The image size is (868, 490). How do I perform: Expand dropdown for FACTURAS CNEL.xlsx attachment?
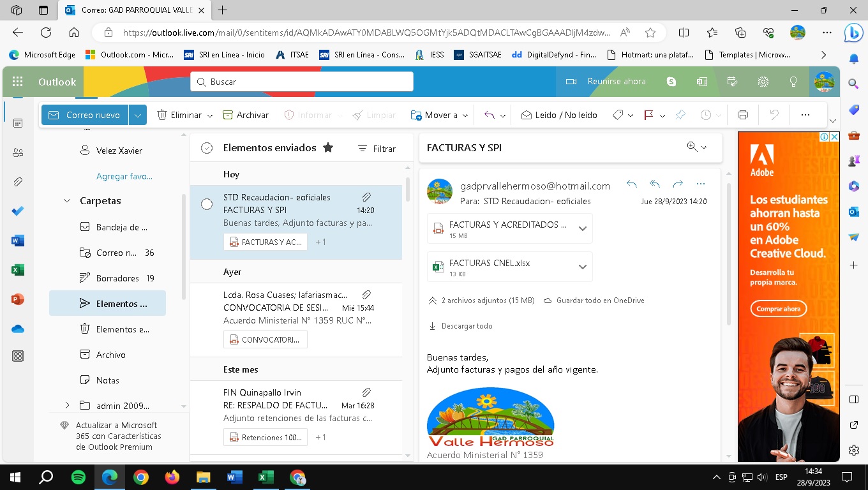[582, 267]
